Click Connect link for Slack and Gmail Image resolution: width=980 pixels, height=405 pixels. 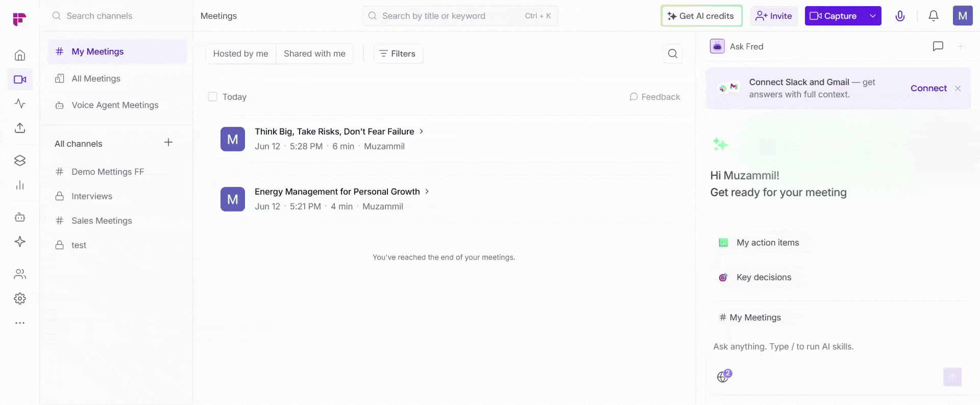coord(928,88)
